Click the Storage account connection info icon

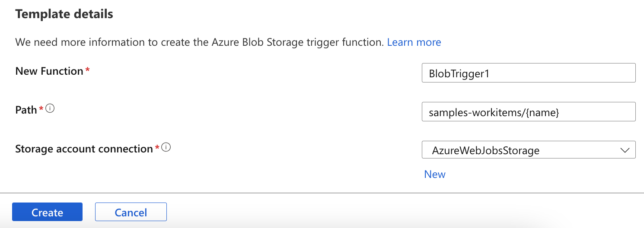click(x=166, y=148)
